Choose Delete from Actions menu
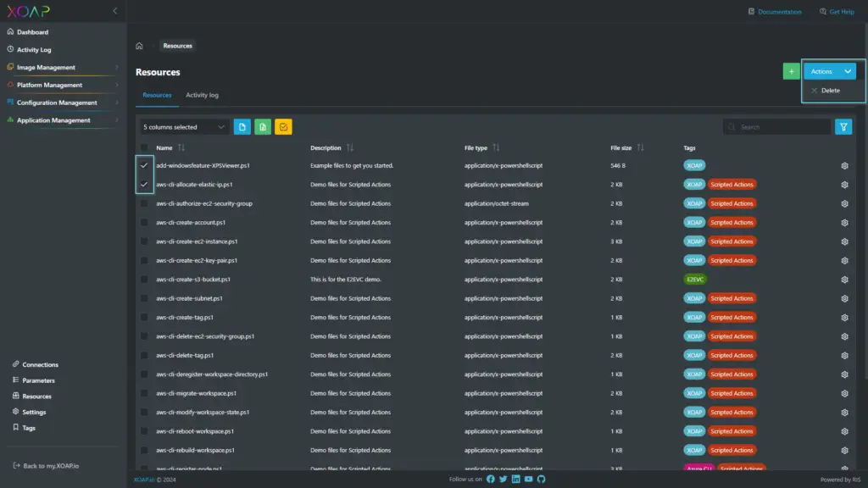This screenshot has width=868, height=488. pos(830,91)
